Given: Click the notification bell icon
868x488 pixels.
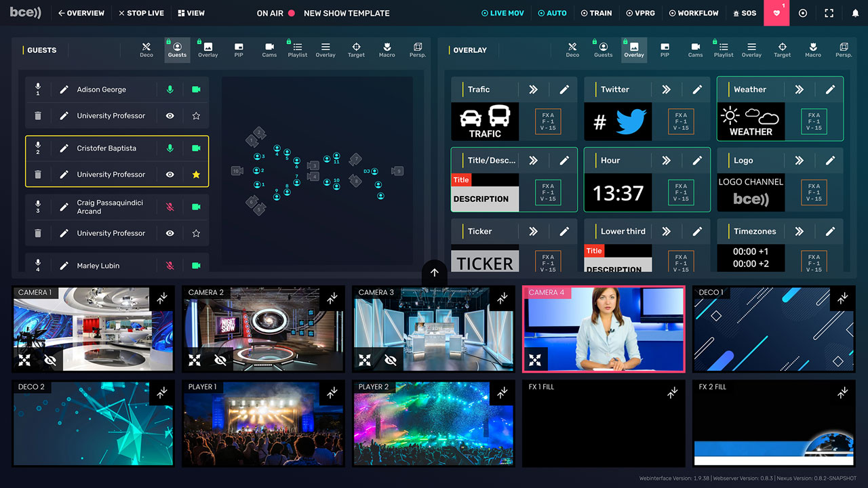Looking at the screenshot, I should click(x=855, y=13).
